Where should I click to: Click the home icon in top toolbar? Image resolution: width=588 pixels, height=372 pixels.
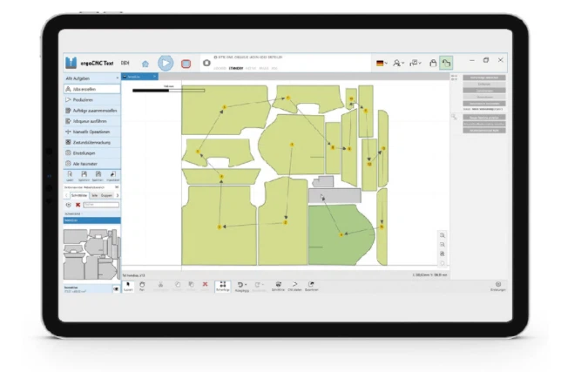145,64
